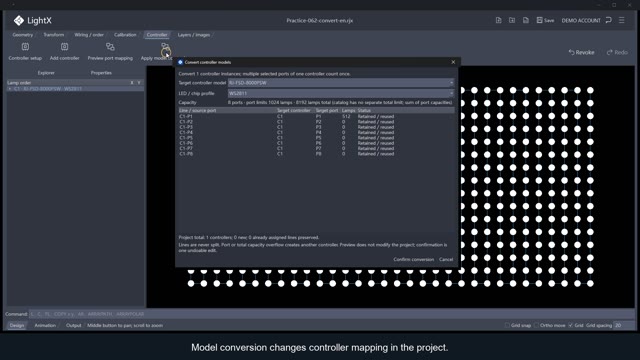
Task: Select the C1-P3 row in the table
Action: click(x=316, y=127)
